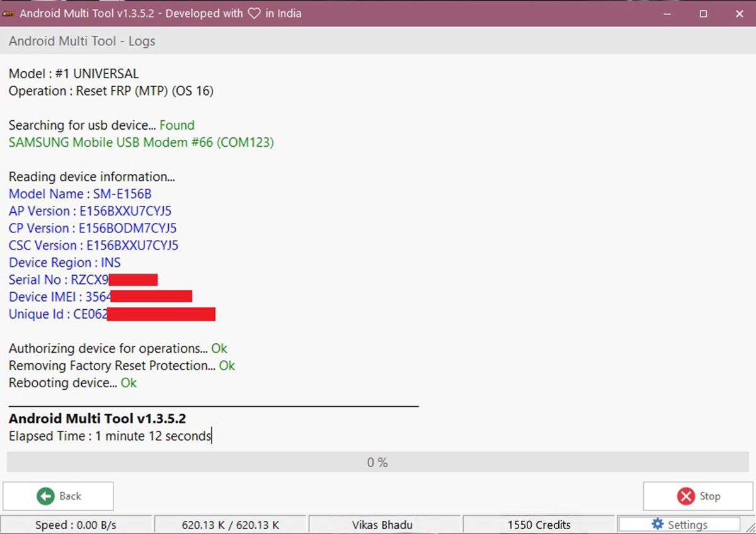This screenshot has width=756, height=534.
Task: Maximize the Android Multi Tool window
Action: pos(704,13)
